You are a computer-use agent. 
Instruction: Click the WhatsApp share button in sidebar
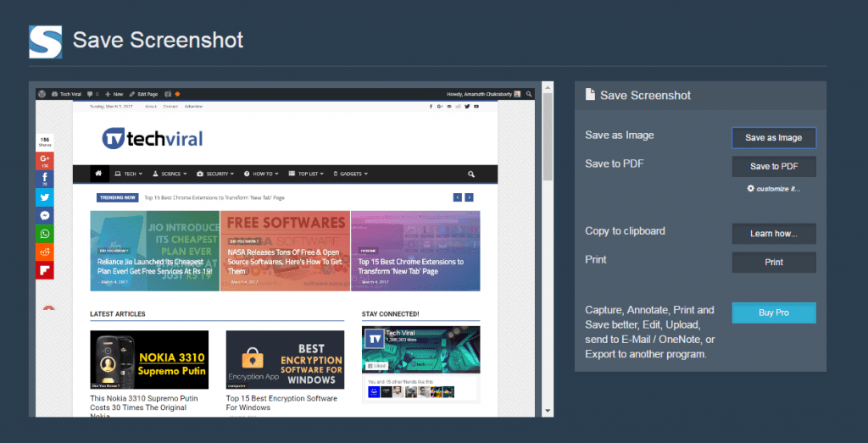[x=45, y=234]
